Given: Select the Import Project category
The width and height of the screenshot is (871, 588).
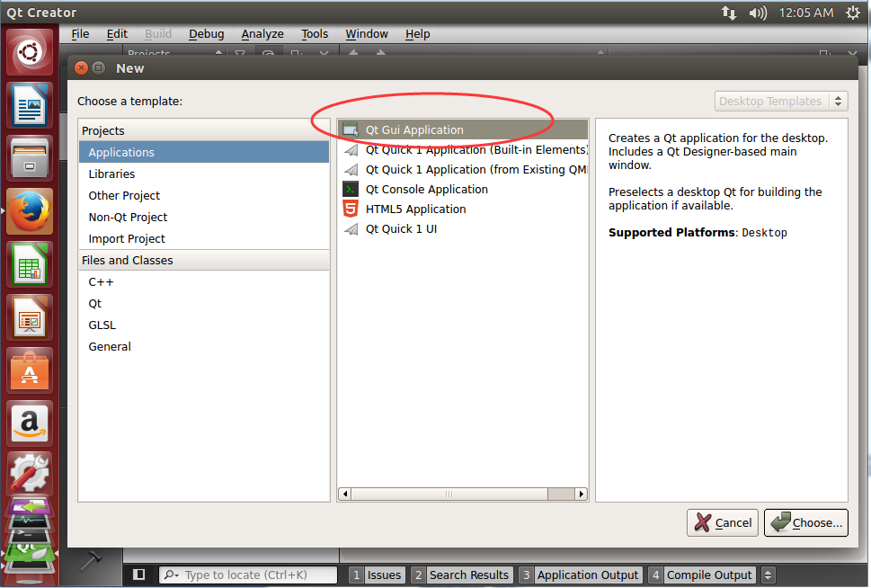Looking at the screenshot, I should pyautogui.click(x=204, y=239).
